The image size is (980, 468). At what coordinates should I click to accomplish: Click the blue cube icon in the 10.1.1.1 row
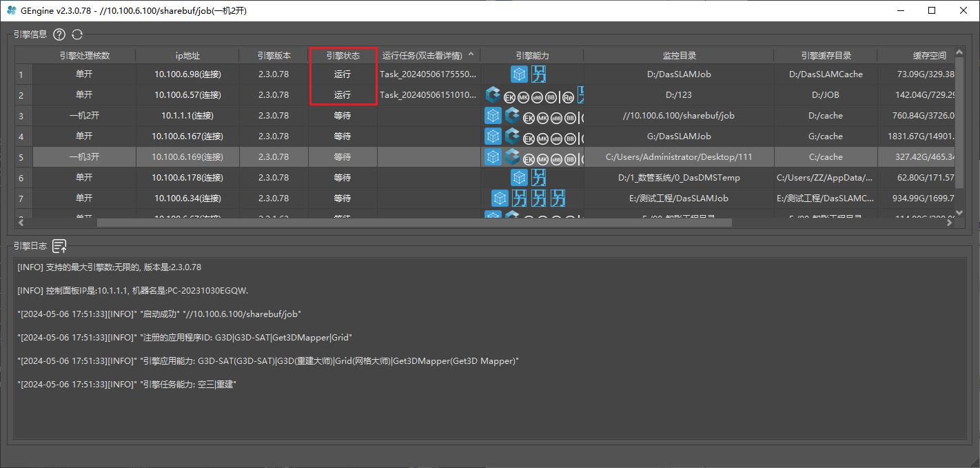493,115
